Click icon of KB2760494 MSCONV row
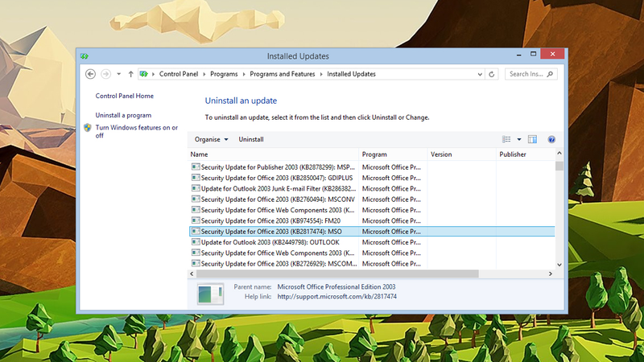This screenshot has height=362, width=644. (196, 199)
